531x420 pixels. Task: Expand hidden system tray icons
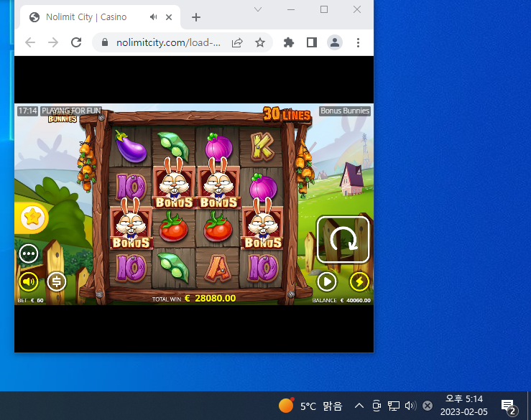[359, 406]
